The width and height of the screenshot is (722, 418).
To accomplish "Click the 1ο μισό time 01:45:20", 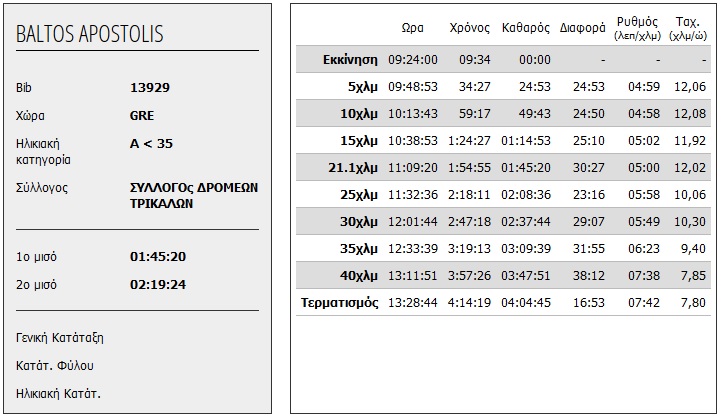I will [x=158, y=257].
